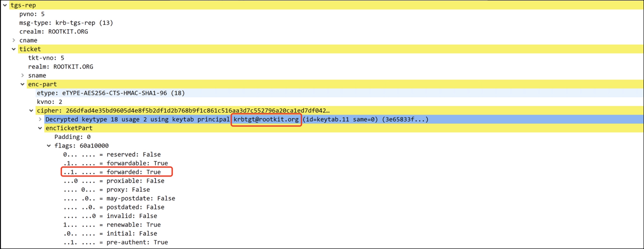644x249 pixels.
Task: Click the forwarded: True flag row
Action: 112,172
